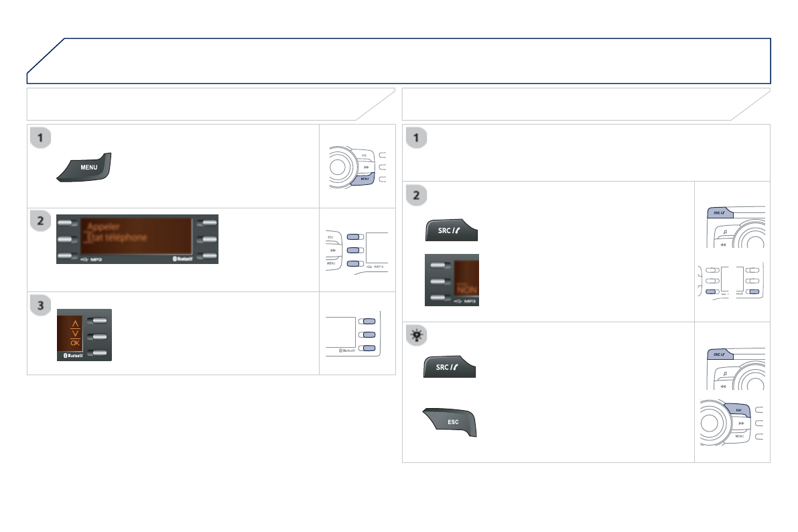Click the left column's step 3 number badge

coord(41,305)
